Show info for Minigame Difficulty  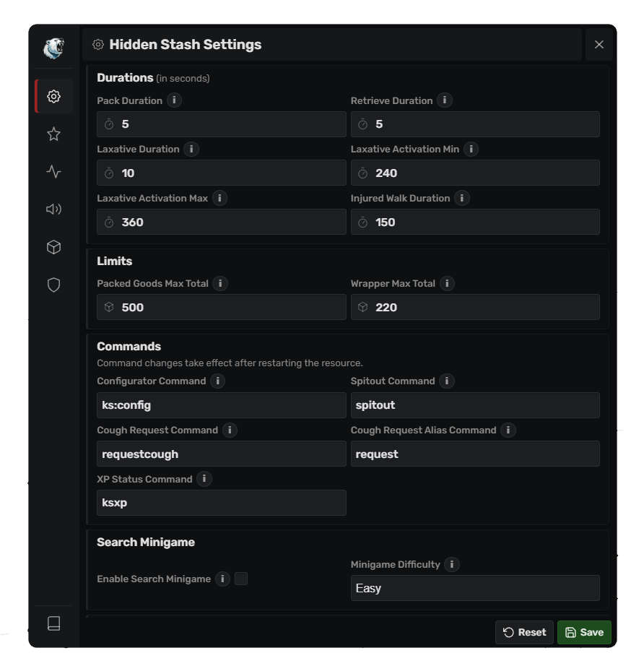coord(452,564)
